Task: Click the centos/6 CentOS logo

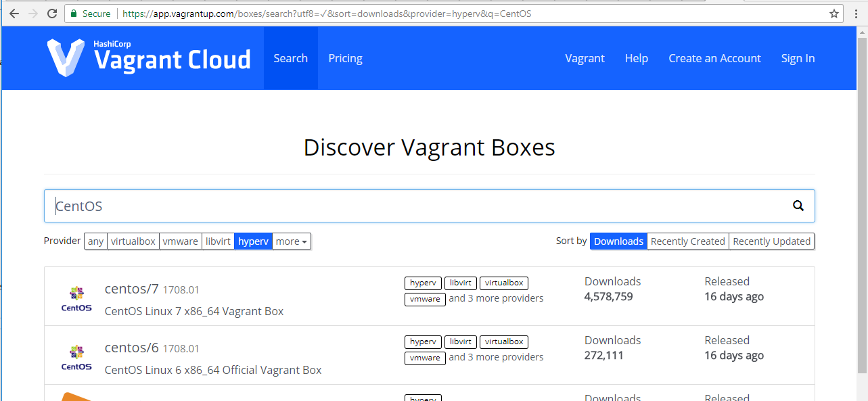Action: (76, 358)
